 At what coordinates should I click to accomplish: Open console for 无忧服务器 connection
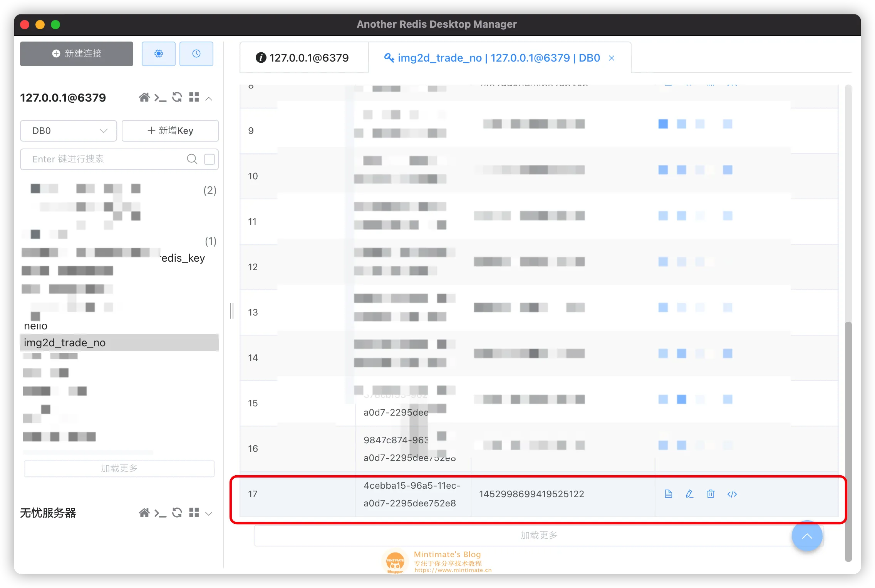(160, 513)
